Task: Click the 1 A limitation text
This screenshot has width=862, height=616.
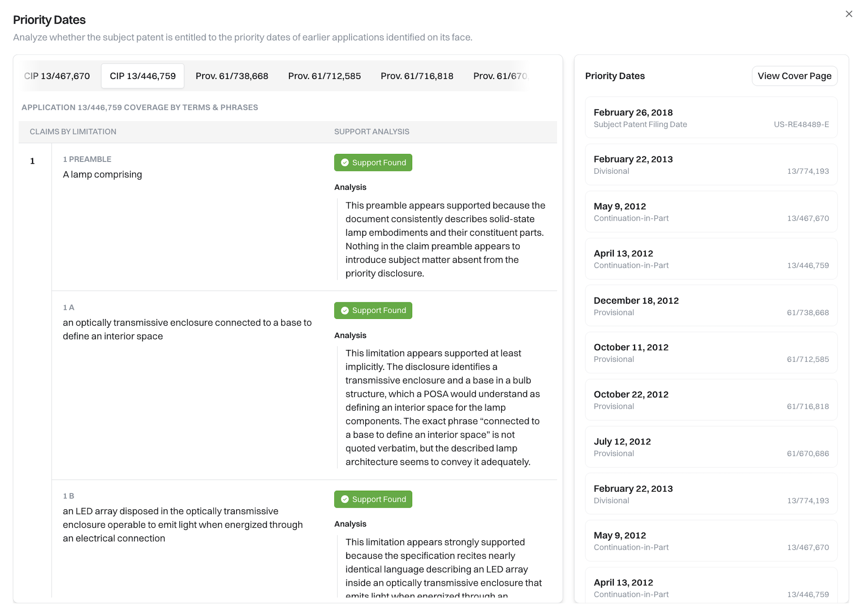Action: pos(187,329)
